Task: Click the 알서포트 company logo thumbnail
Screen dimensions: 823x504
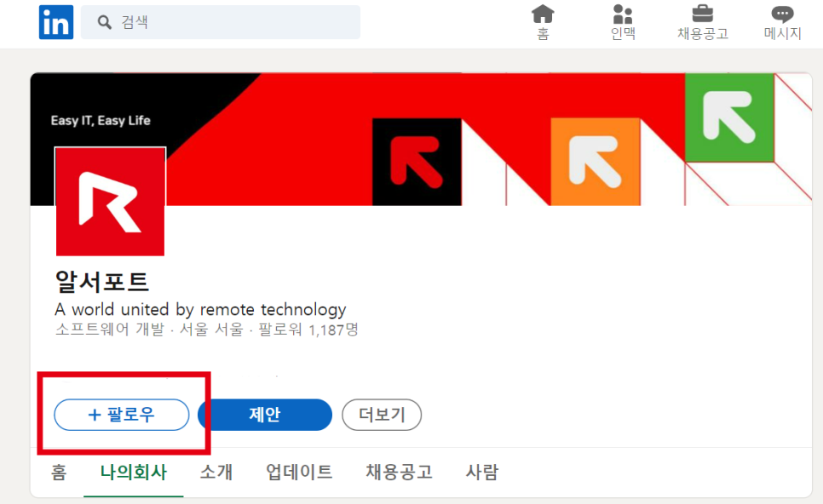Action: click(x=110, y=202)
